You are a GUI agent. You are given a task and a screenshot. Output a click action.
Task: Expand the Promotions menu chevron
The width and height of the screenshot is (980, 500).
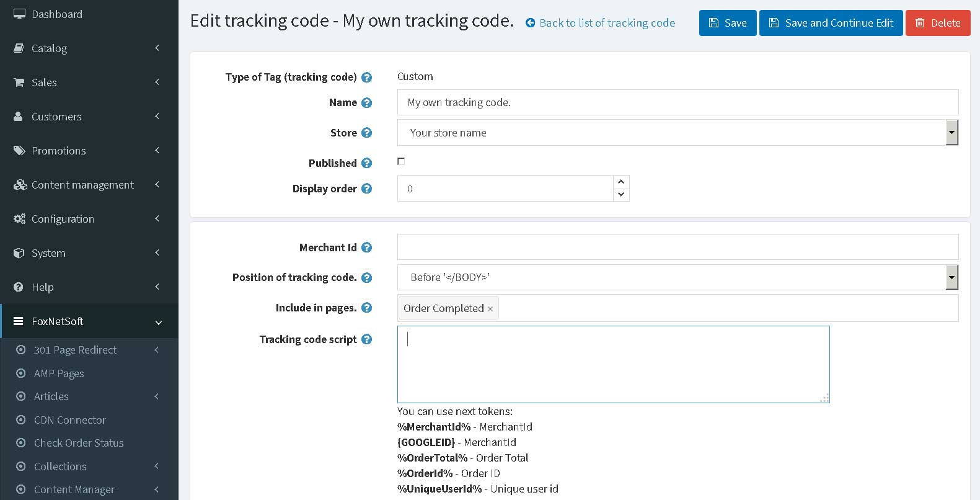(157, 150)
